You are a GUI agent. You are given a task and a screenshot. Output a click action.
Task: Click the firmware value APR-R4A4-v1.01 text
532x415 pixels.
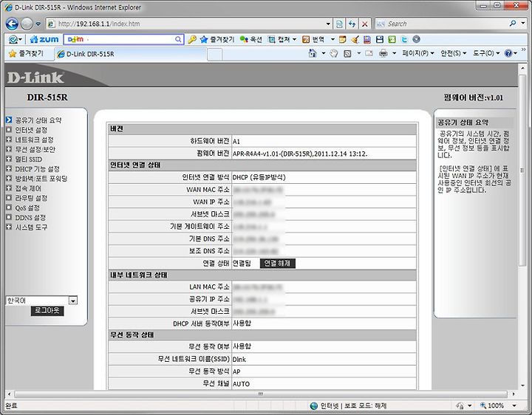(299, 154)
